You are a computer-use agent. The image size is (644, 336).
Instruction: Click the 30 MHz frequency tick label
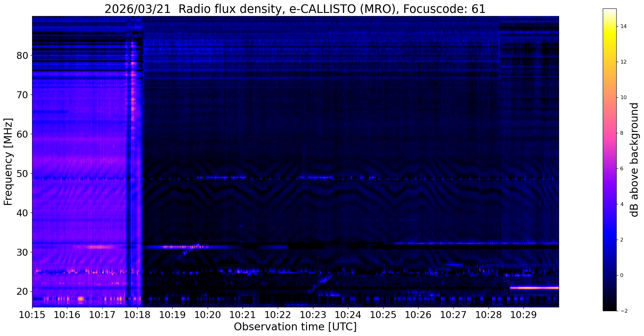[22, 252]
